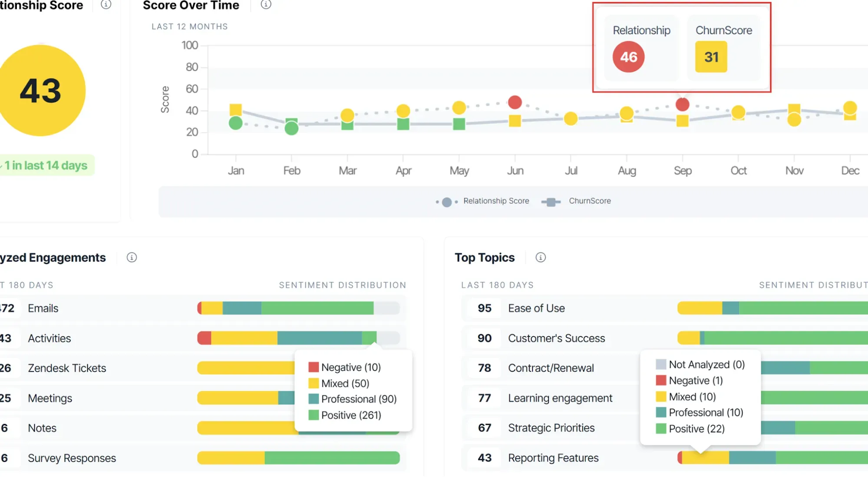
Task: Click the large yellow 43 relationship score circle
Action: pyautogui.click(x=40, y=90)
